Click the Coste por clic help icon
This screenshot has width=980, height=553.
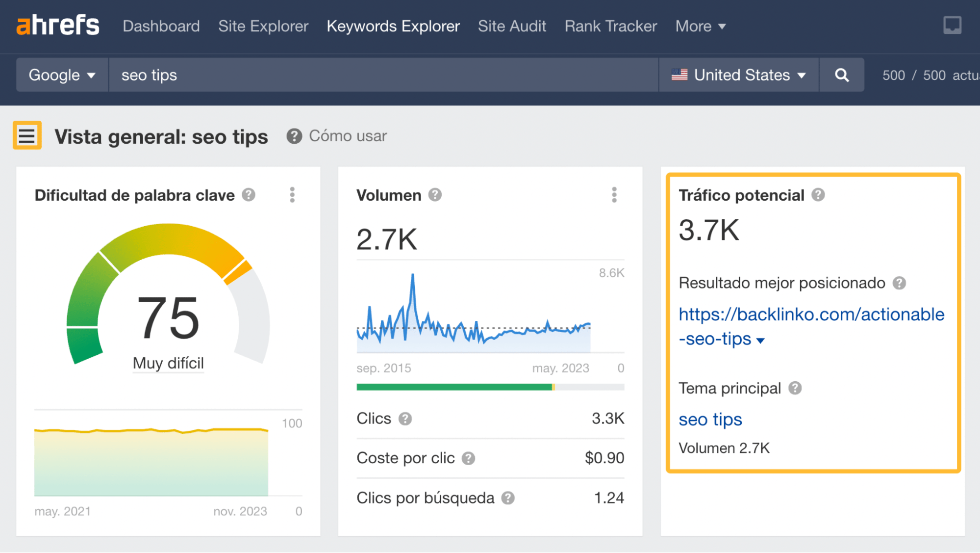click(469, 458)
